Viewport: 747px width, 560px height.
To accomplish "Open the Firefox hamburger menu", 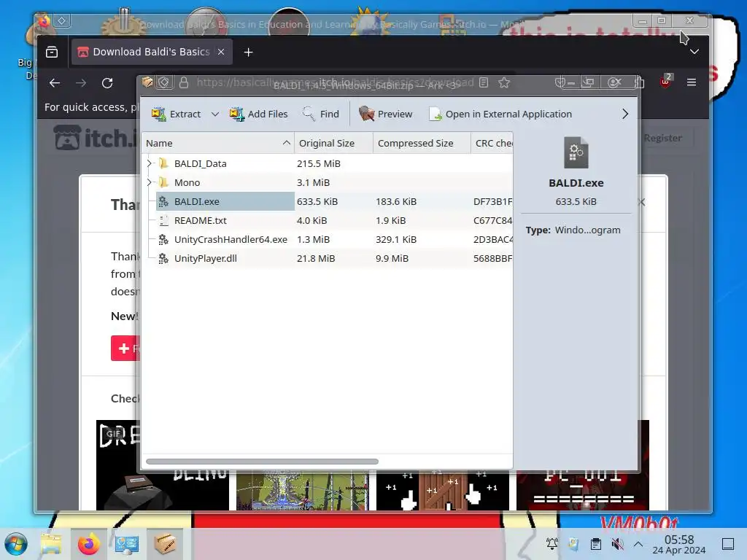I will (x=692, y=82).
